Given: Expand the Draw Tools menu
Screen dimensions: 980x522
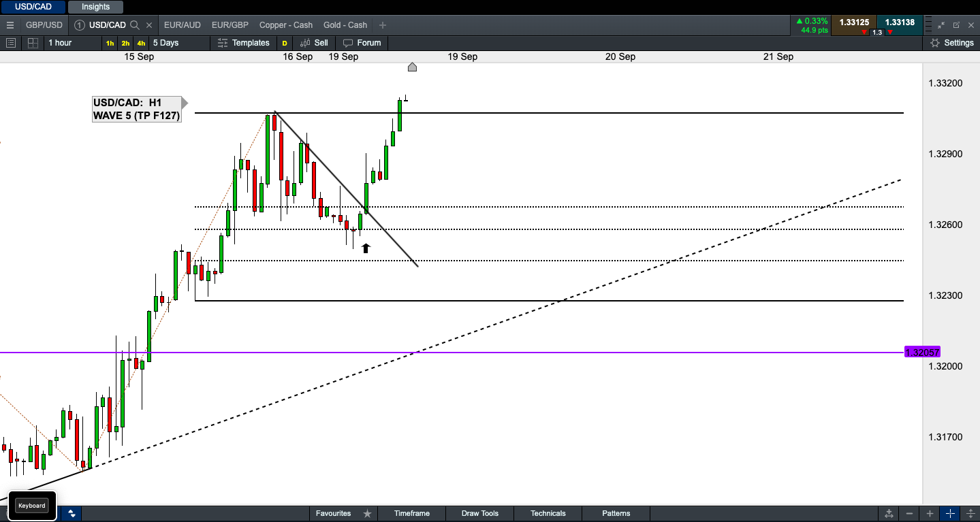Looking at the screenshot, I should point(479,513).
